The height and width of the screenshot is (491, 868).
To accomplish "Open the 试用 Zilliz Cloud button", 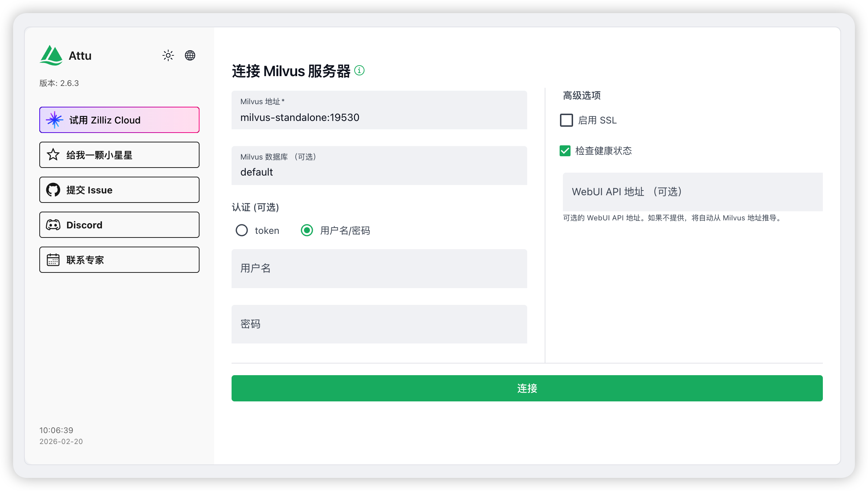I will pos(119,120).
